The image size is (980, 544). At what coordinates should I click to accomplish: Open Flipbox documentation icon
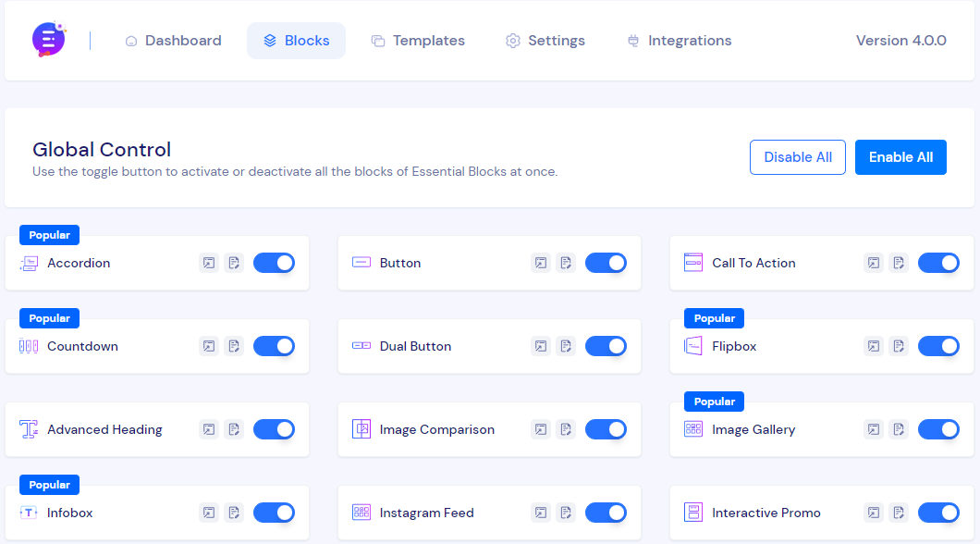[898, 346]
